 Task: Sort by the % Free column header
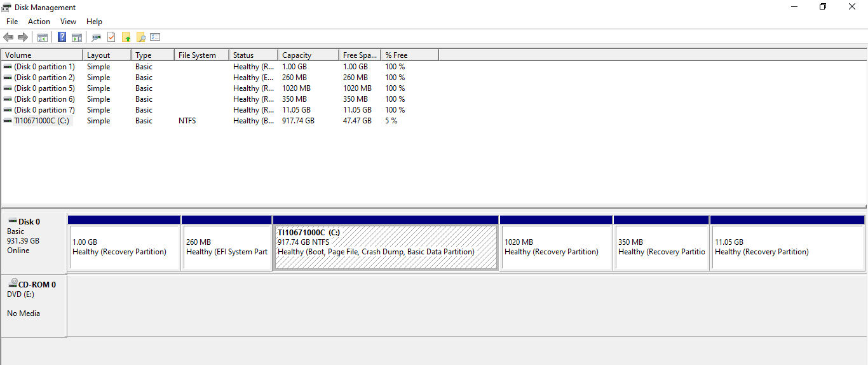coord(410,55)
